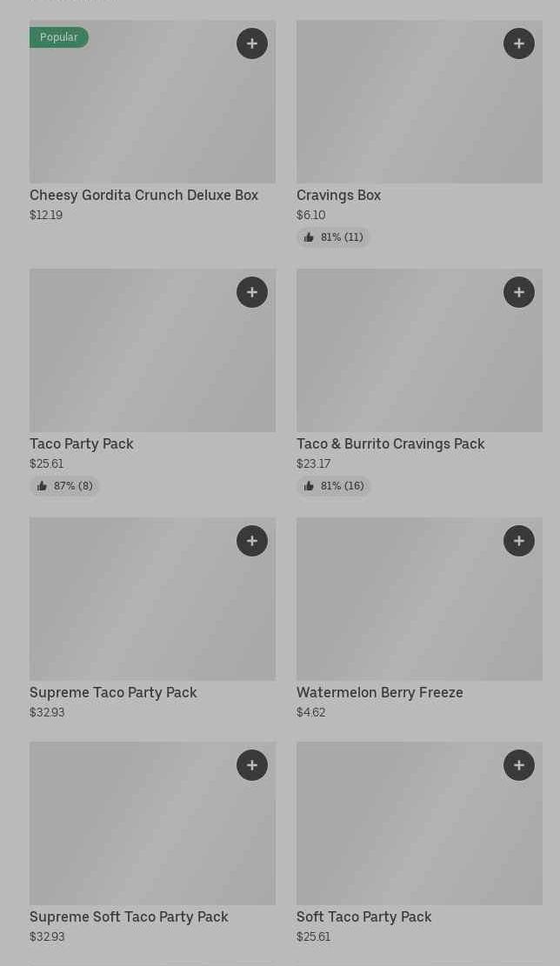Add Taco Party Pack to order
Viewport: 560px width, 966px height.
[x=252, y=292]
